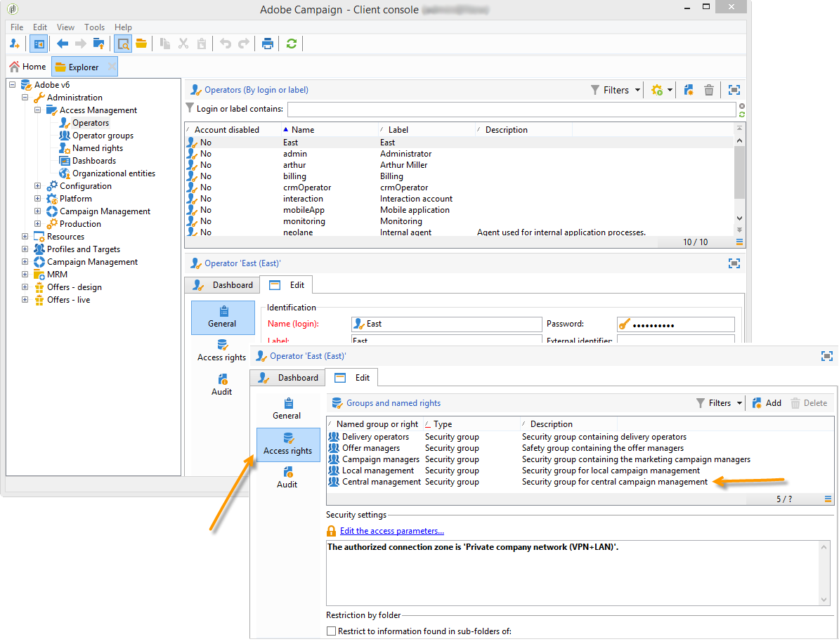The image size is (839, 644).
Task: Click the delete trash icon above the operators list
Action: (709, 90)
